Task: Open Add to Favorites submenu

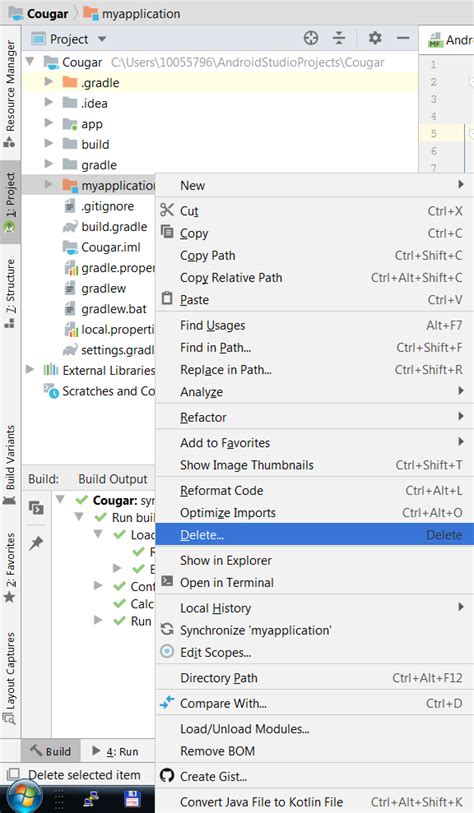Action: tap(315, 443)
